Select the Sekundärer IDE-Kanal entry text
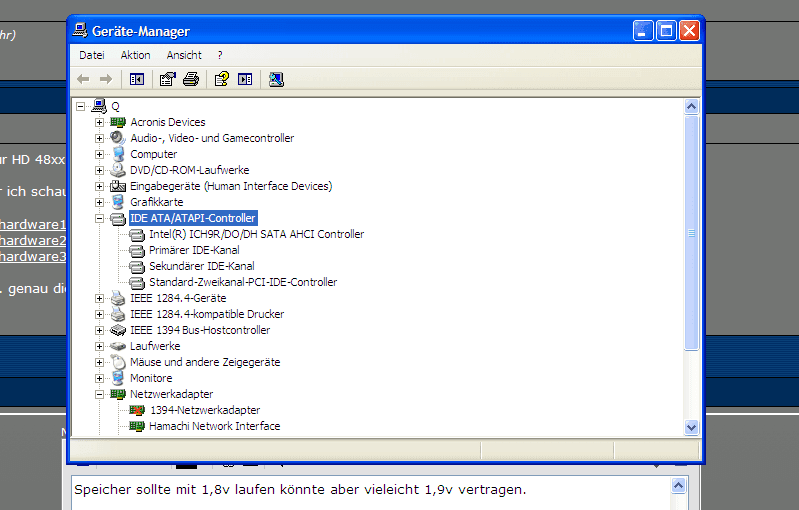Screen dimensions: 799x510 pos(202,266)
